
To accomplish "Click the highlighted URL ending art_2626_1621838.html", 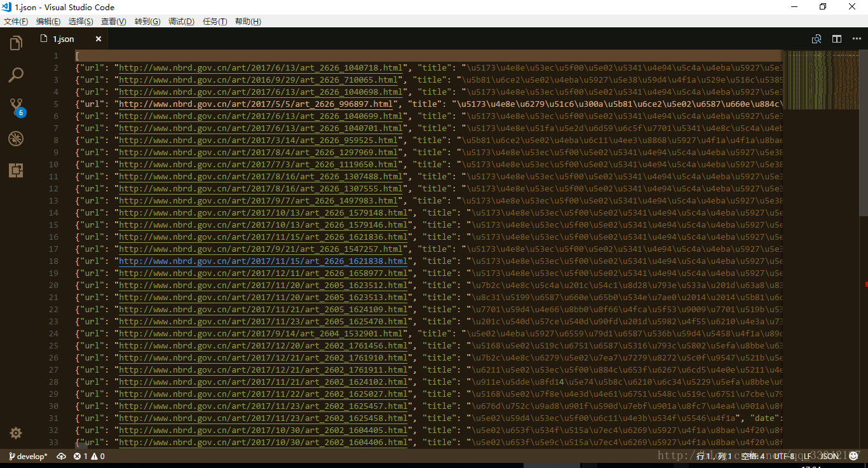I will (x=263, y=261).
